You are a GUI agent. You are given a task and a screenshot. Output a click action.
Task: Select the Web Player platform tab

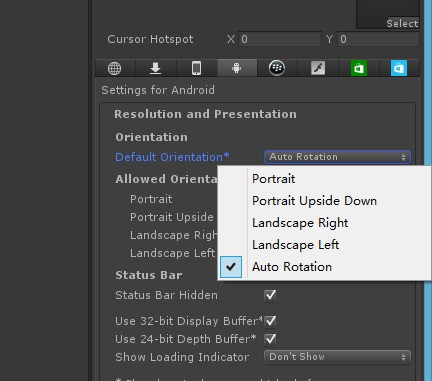pos(115,68)
